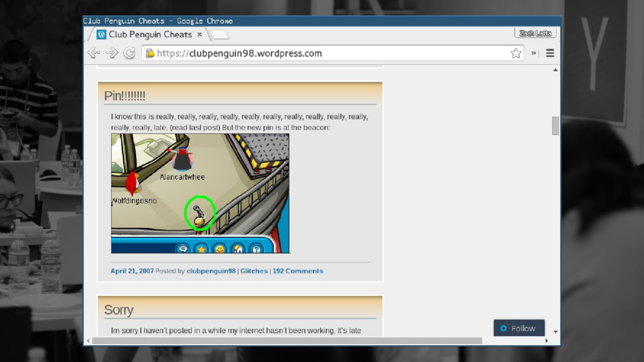
Task: Click the scroll right arrow
Action: pos(547,341)
